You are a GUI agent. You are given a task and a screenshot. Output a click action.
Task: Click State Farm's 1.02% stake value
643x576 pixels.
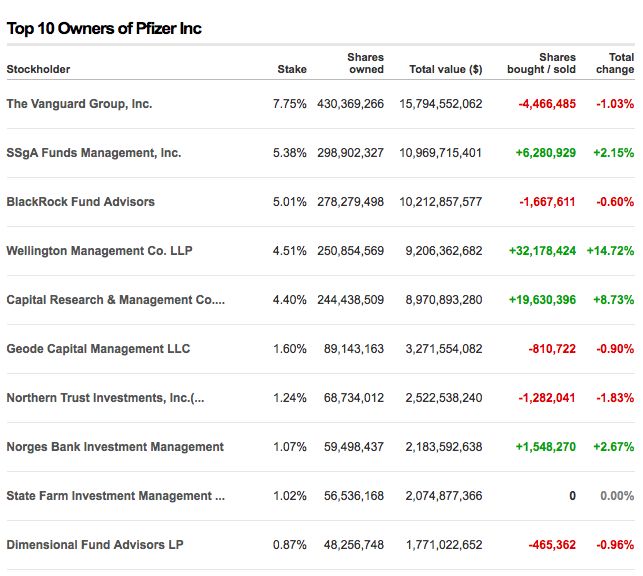(290, 496)
